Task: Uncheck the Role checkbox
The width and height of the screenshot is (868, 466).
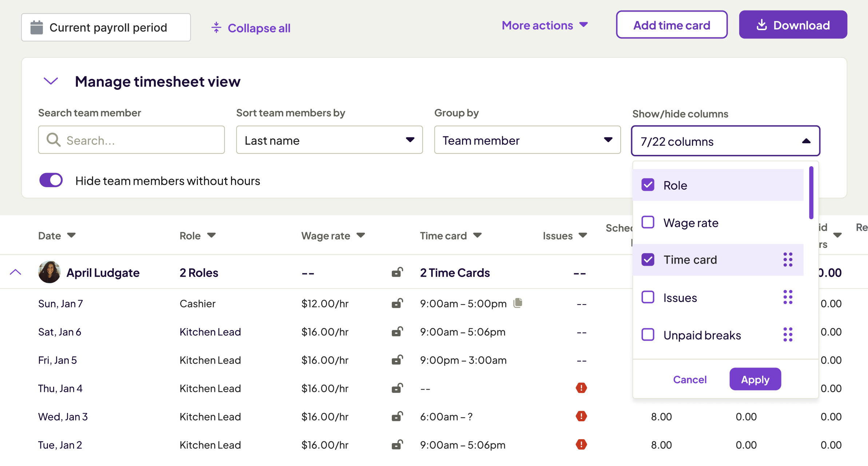Action: click(x=648, y=185)
